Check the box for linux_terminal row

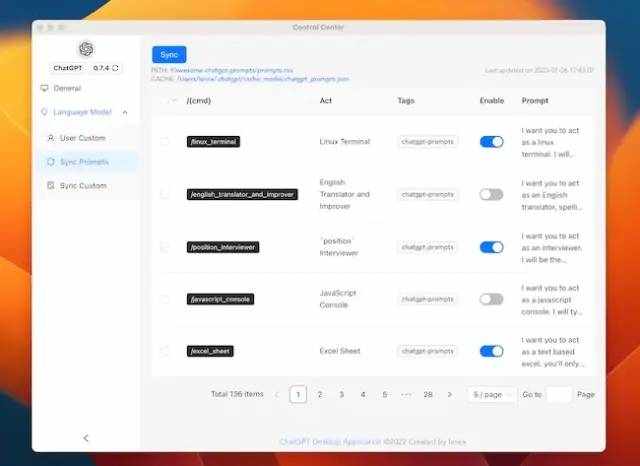coord(164,142)
